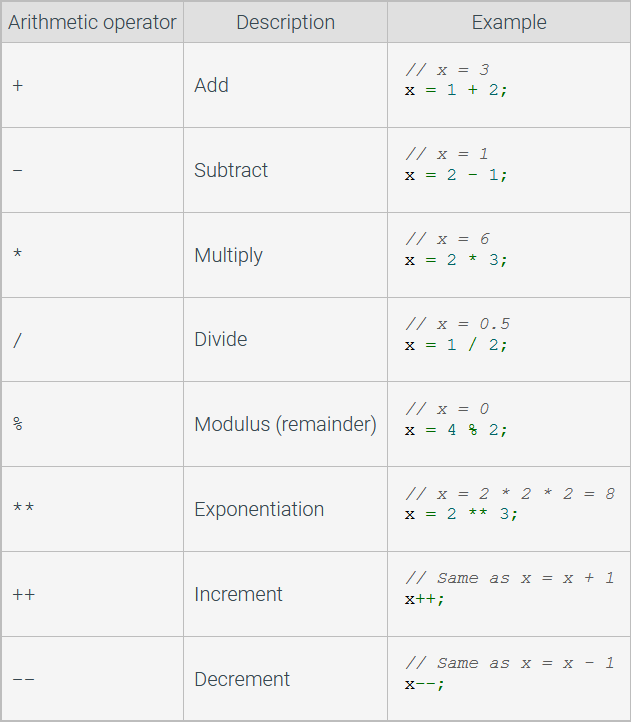Click the code line x = 2 - 1;
Image resolution: width=631 pixels, height=722 pixels.
pyautogui.click(x=456, y=175)
